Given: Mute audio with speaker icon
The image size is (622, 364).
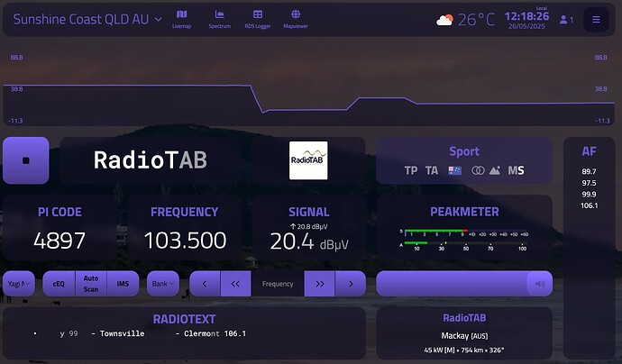Looking at the screenshot, I should [x=540, y=284].
